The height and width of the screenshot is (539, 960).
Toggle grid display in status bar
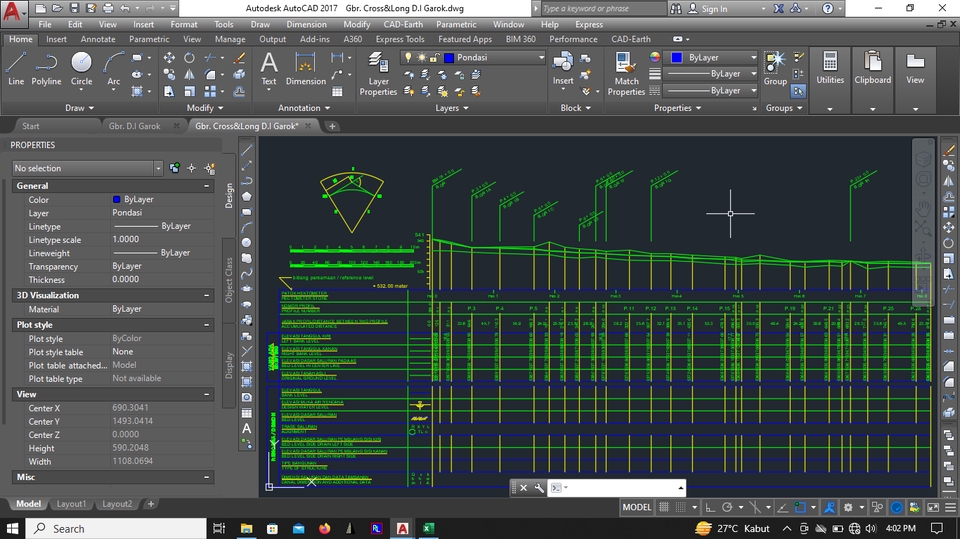coord(664,507)
